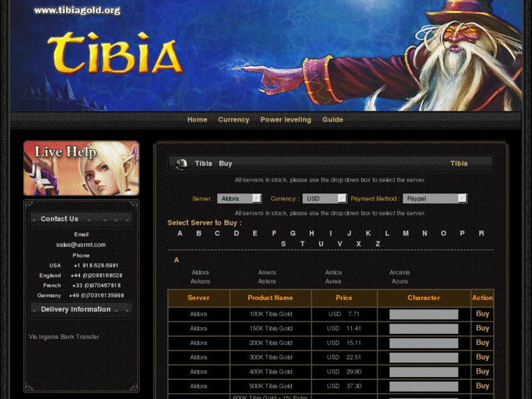The width and height of the screenshot is (532, 399).
Task: Select the Aurea server link
Action: pos(333,281)
